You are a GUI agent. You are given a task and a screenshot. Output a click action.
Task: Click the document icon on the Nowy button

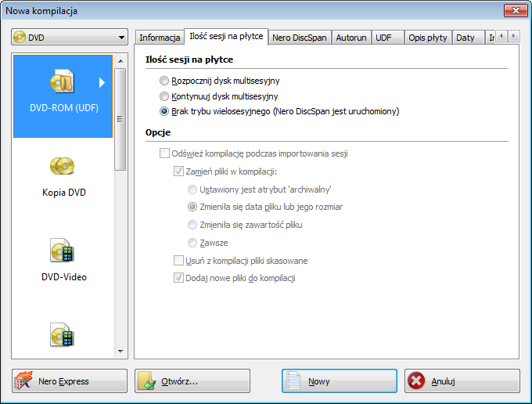tap(293, 381)
